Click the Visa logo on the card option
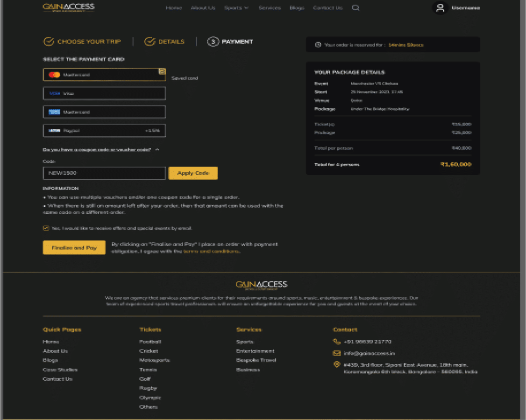The image size is (526, 420). pyautogui.click(x=55, y=93)
